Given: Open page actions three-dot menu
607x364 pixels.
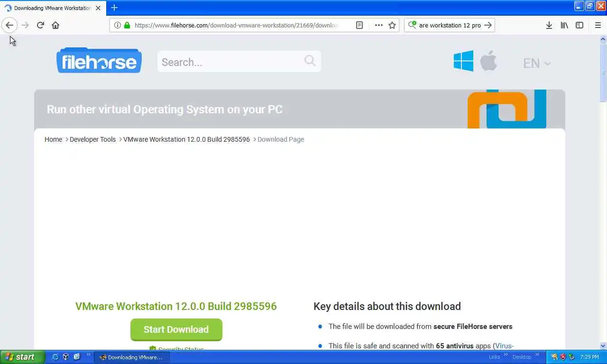Looking at the screenshot, I should pos(378,25).
